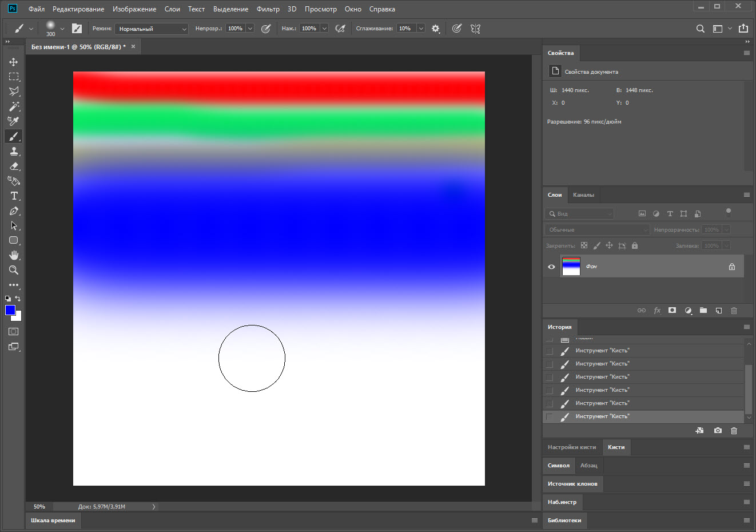
Task: Select the Rounded Rectangle shape tool
Action: coord(14,240)
